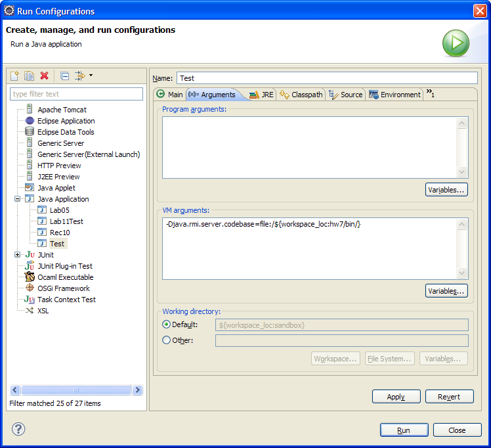The width and height of the screenshot is (491, 448).
Task: Click the Apply button
Action: (x=396, y=397)
